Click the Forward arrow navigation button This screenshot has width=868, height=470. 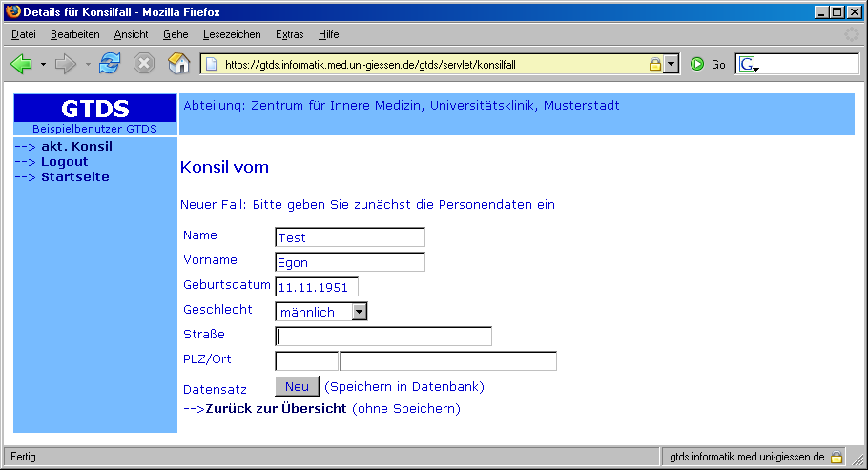click(x=65, y=64)
